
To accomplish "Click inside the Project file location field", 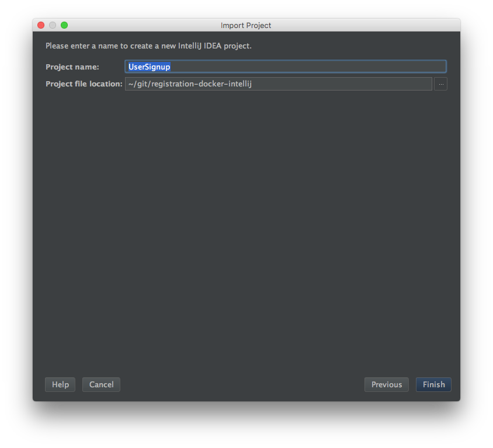I will (x=278, y=84).
